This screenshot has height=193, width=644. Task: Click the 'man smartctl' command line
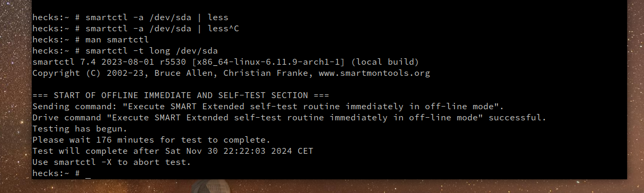point(91,40)
